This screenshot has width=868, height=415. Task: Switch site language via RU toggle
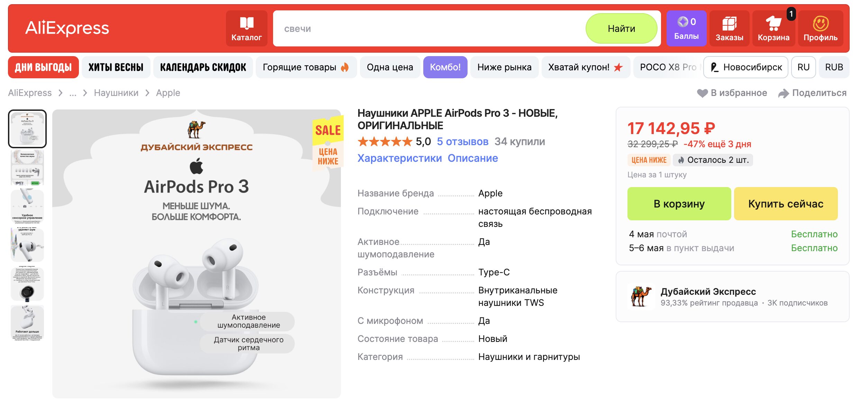pyautogui.click(x=804, y=67)
